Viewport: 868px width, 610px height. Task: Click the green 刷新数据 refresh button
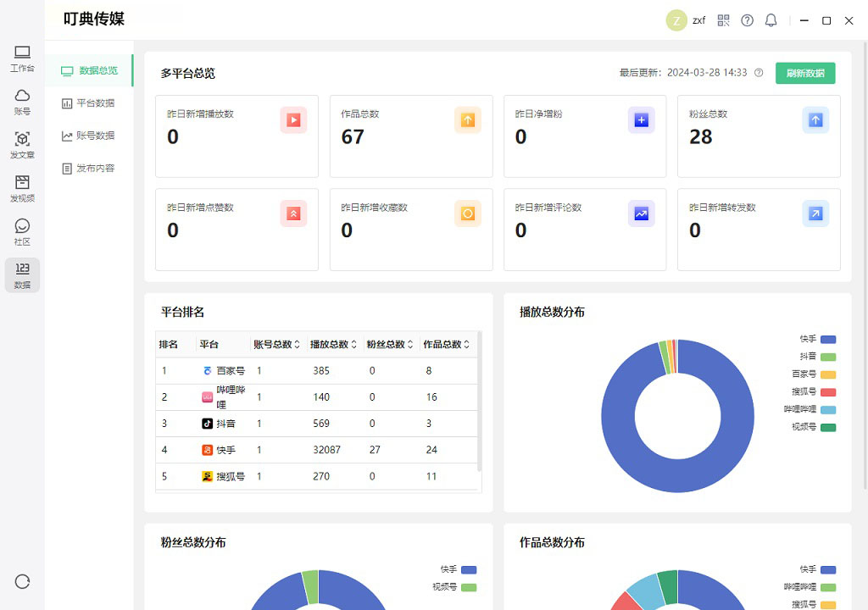805,73
